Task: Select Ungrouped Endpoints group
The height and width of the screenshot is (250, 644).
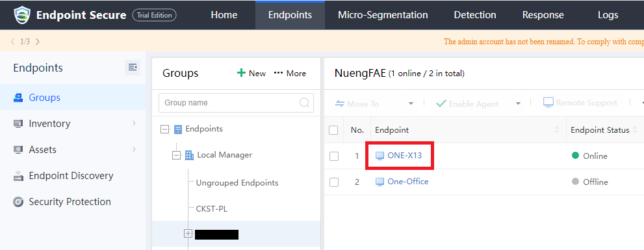Action: [x=237, y=183]
